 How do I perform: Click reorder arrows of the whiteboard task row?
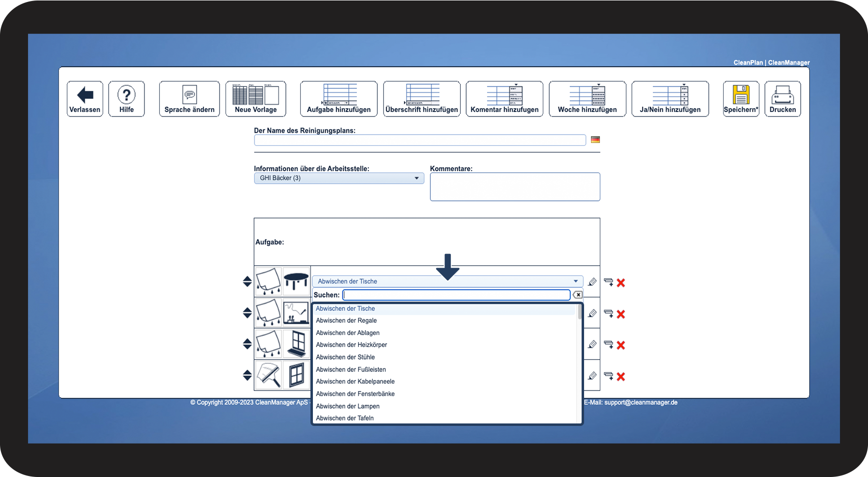pos(247,313)
